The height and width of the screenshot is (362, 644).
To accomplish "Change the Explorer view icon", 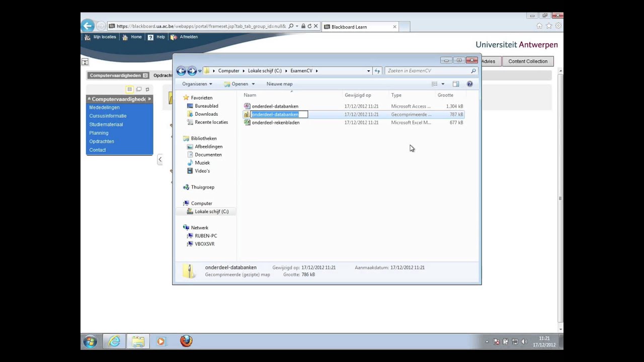I will (x=435, y=84).
